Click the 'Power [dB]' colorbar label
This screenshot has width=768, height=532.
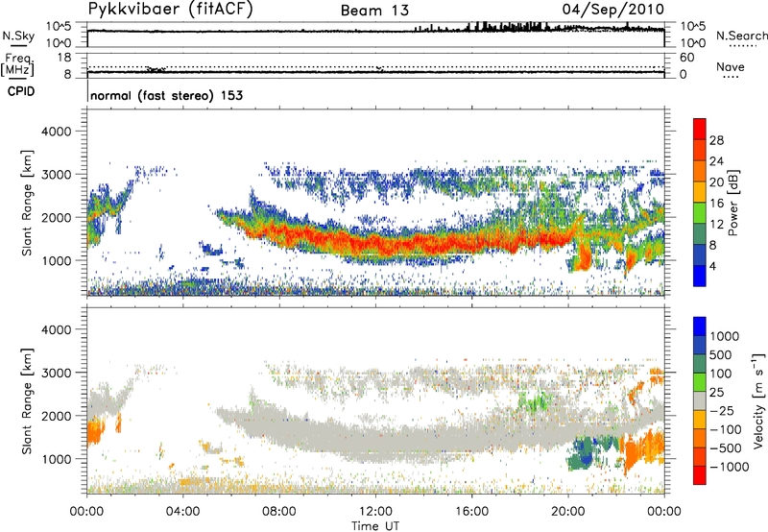click(x=732, y=203)
